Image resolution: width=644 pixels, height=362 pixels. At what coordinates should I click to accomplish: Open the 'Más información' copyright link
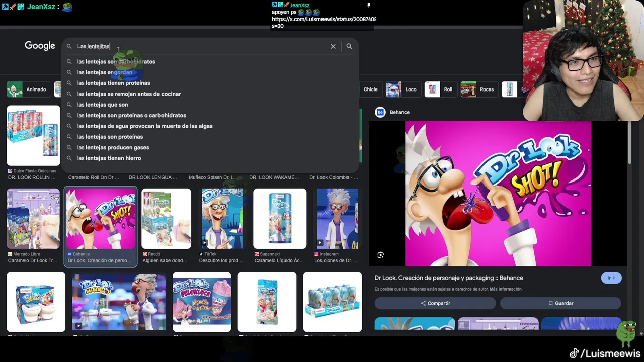coord(505,289)
